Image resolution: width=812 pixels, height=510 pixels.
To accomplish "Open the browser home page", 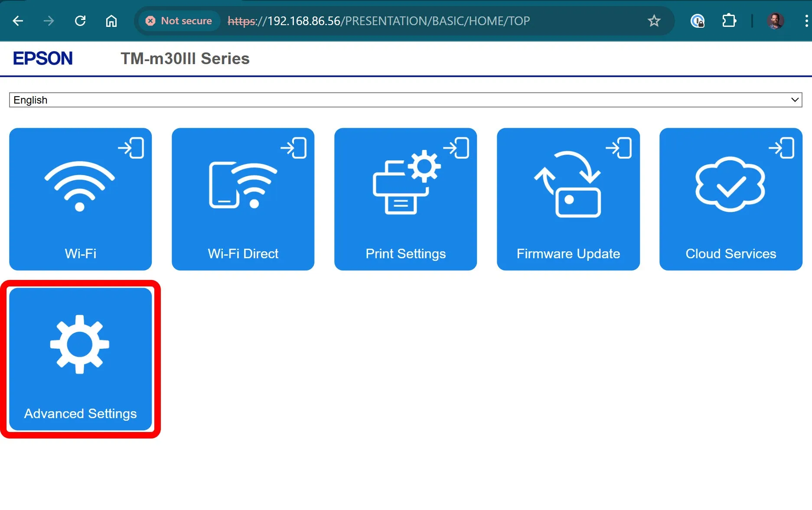I will click(111, 21).
